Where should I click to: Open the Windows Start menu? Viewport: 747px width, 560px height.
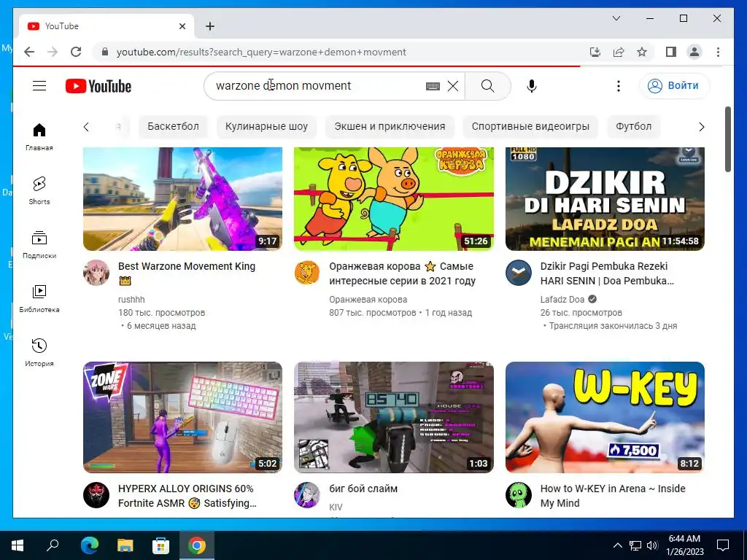[18, 545]
